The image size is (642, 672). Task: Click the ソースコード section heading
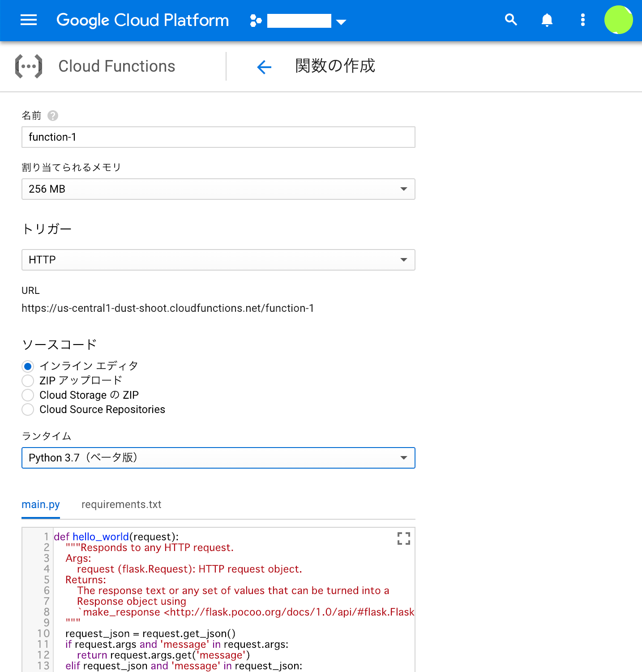[x=60, y=345]
